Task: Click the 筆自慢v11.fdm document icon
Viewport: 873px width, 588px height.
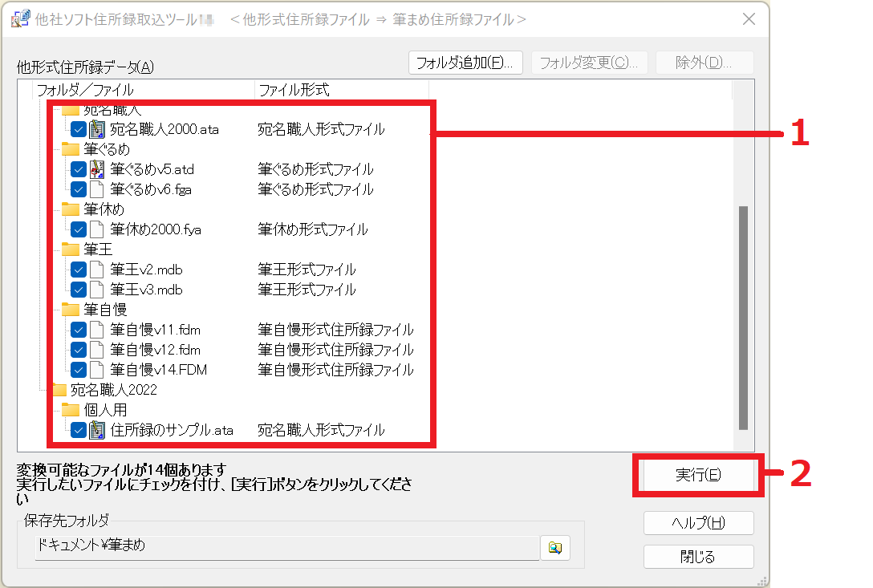Action: (97, 330)
